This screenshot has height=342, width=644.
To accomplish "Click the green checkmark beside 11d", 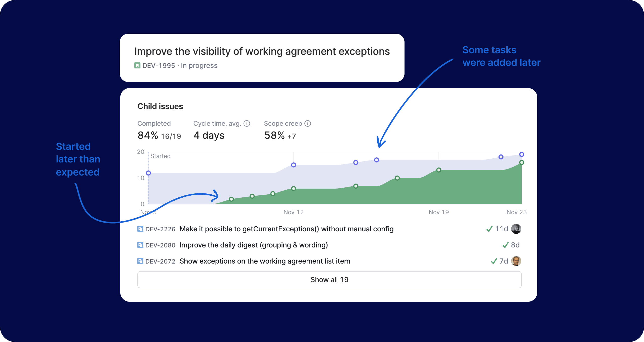I will 489,229.
